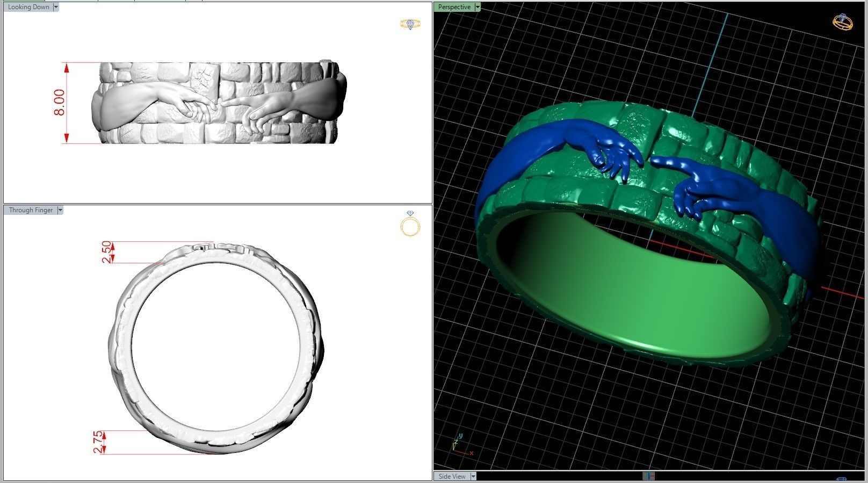
Task: Select the Side View viewport title
Action: tap(452, 476)
